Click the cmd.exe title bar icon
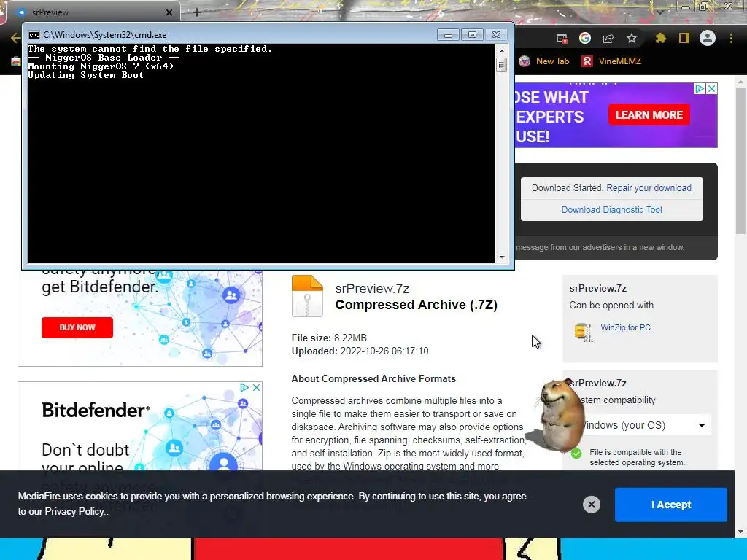 (34, 35)
